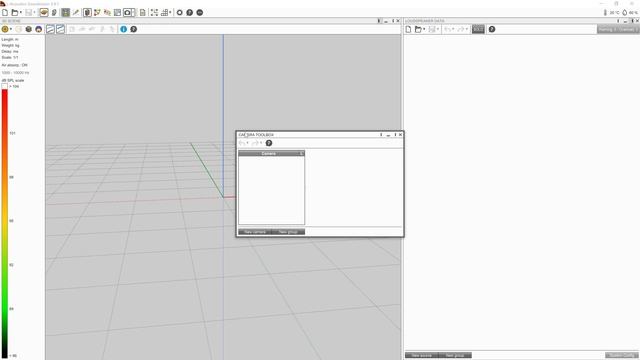Open blue info icon in 3D Scene toolbar
640x360 pixels.
point(124,29)
